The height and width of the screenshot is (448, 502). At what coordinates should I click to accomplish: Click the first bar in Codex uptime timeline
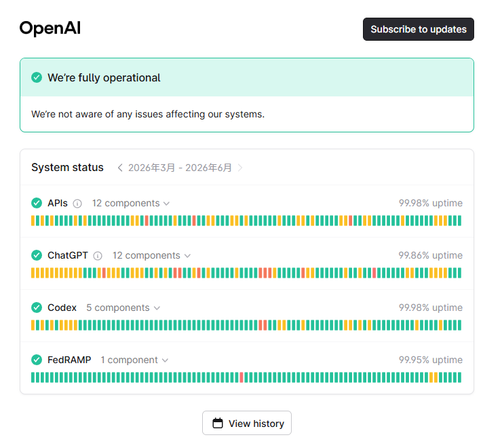(x=33, y=325)
